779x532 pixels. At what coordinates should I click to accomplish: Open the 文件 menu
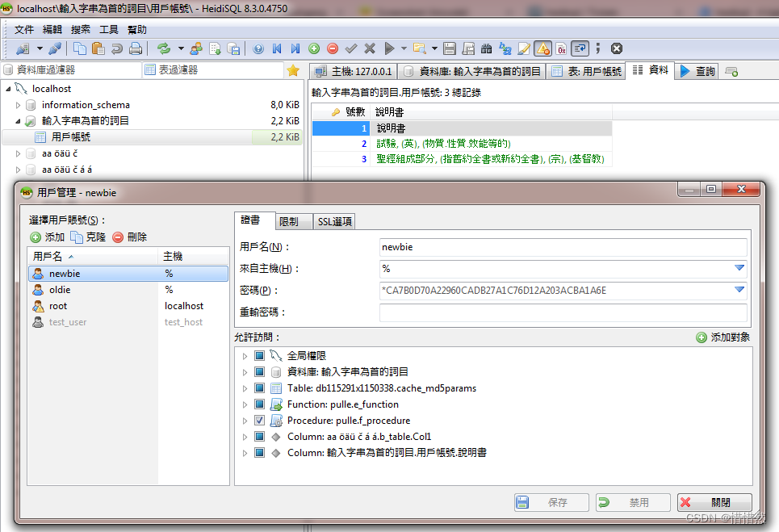coord(24,30)
